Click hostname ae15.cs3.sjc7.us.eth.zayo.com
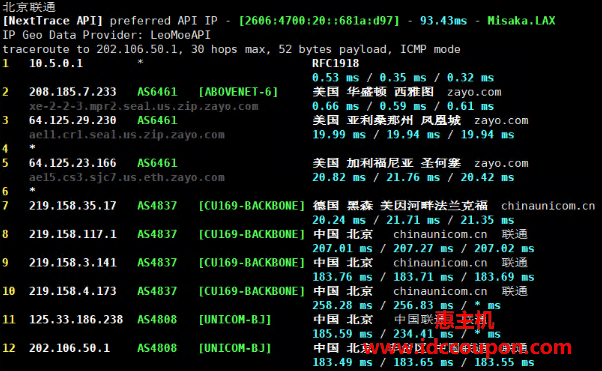The width and height of the screenshot is (602, 371). 127,177
